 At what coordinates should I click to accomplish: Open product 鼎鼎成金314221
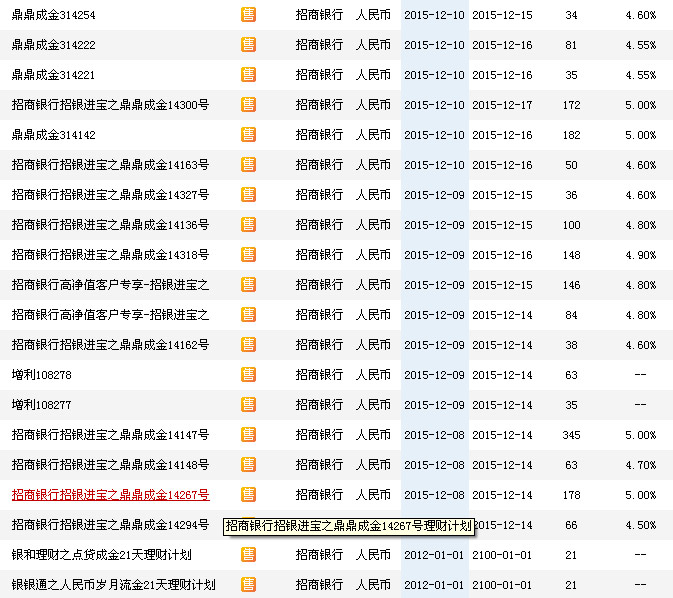53,75
